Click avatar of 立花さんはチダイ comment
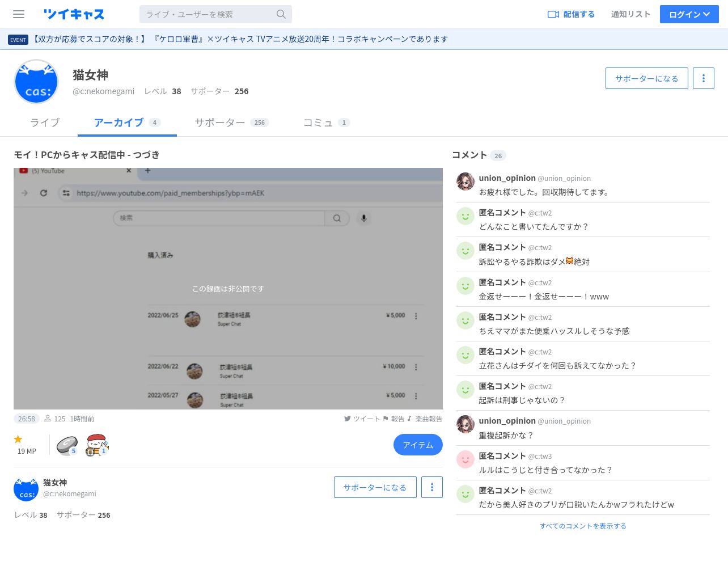728x570 pixels. (465, 355)
